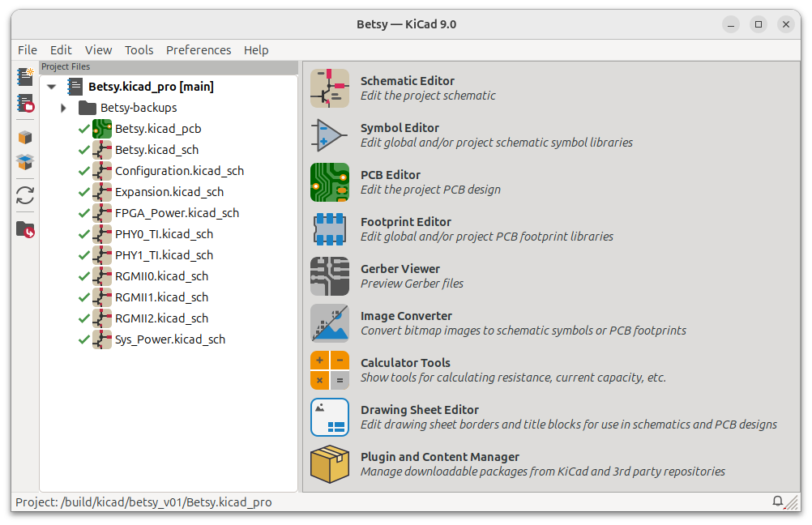
Task: Click the Plugin and Content Manager label
Action: [x=439, y=457]
